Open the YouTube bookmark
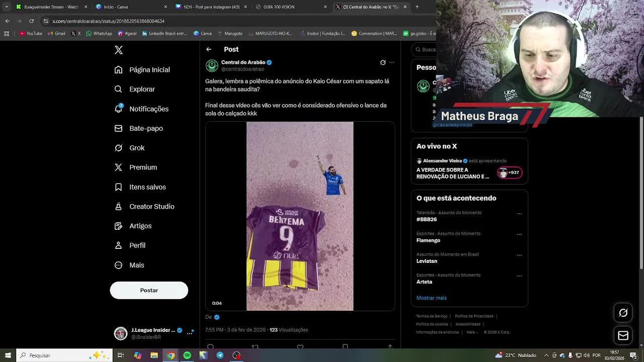The width and height of the screenshot is (644, 362). pos(31,34)
